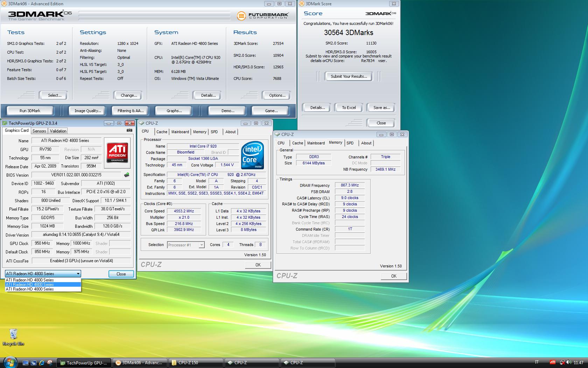Click the taskbar clock showing 11.47
Screen dimensions: 588x368
click(x=578, y=363)
